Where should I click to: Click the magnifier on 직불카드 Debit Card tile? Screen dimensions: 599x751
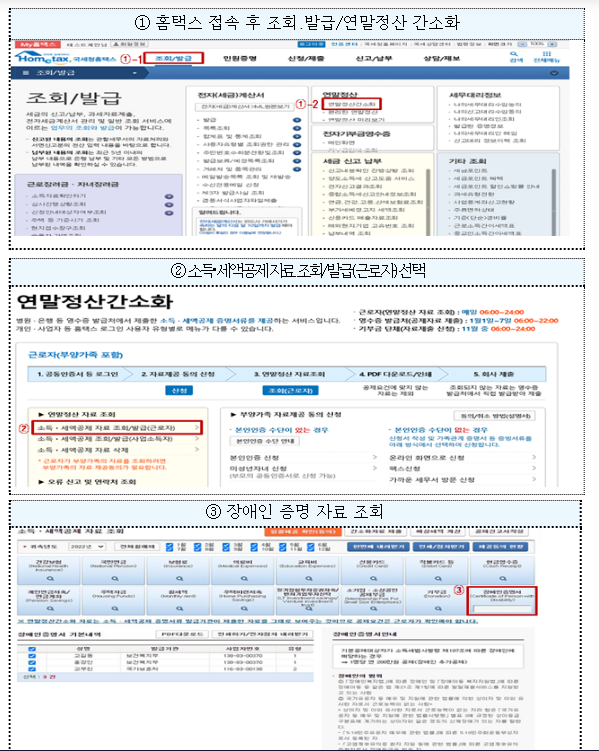[438, 579]
